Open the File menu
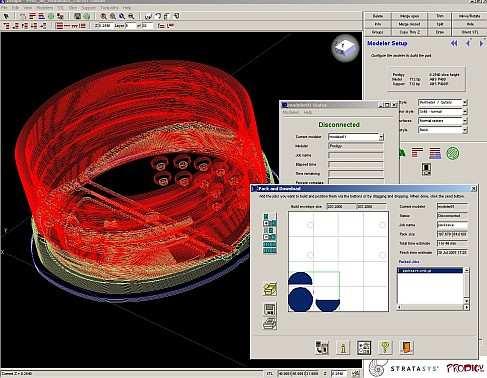This screenshot has width=487, height=378. point(4,7)
